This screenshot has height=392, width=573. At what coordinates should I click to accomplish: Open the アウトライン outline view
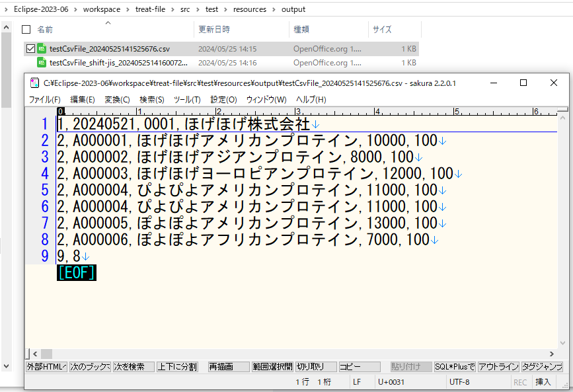point(499,366)
